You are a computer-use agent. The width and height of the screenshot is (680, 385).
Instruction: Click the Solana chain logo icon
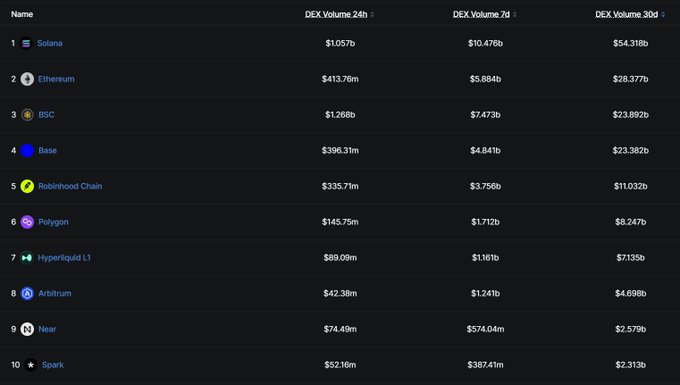[x=26, y=43]
